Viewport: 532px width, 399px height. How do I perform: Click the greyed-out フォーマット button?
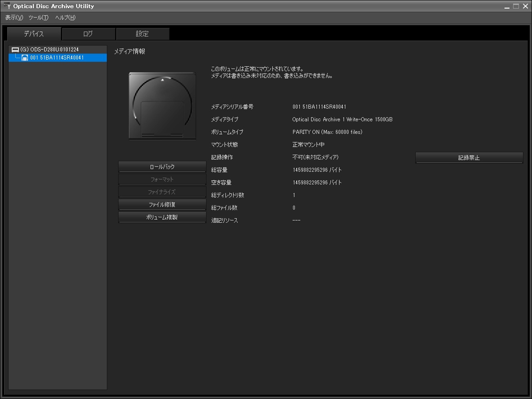coord(162,179)
